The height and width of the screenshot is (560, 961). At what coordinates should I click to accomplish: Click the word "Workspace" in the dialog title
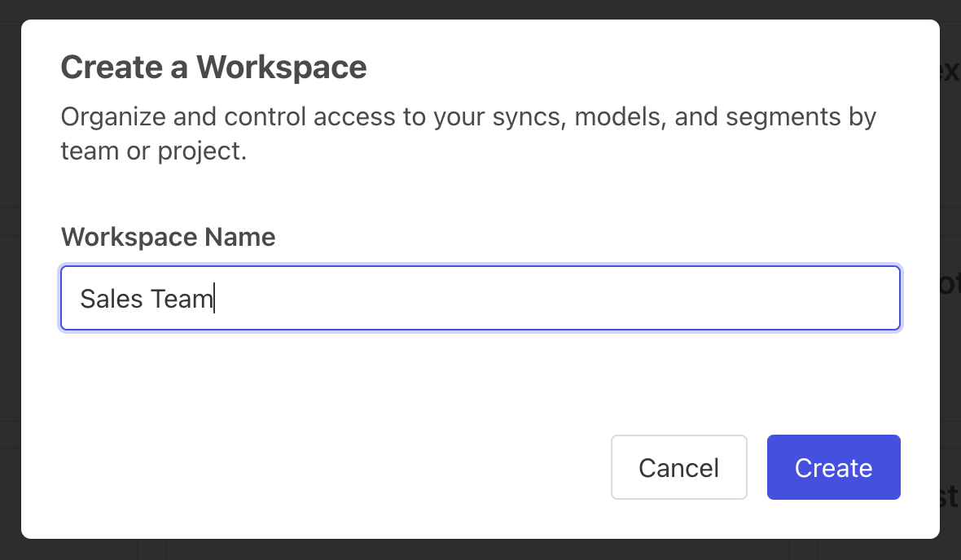click(x=281, y=67)
